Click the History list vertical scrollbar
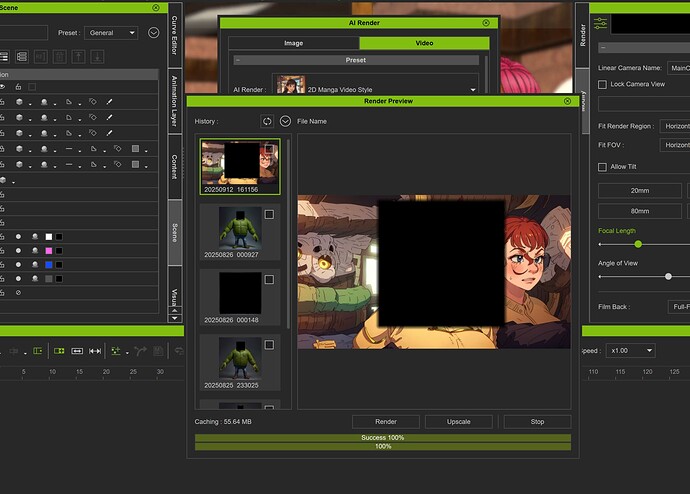This screenshot has width=690, height=494. (289, 233)
